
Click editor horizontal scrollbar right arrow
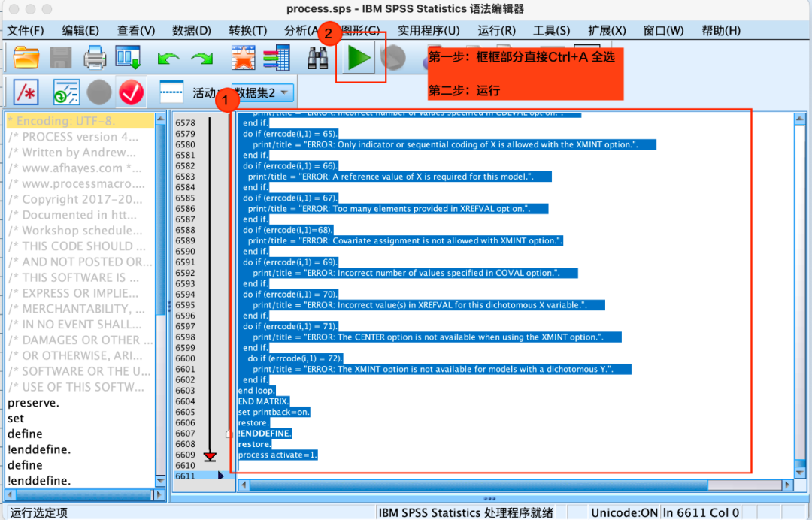click(x=788, y=485)
